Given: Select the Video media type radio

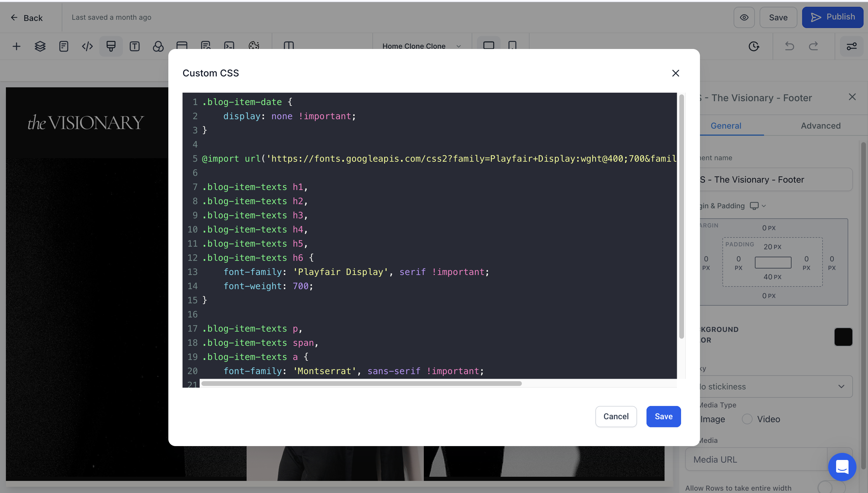Looking at the screenshot, I should point(747,419).
